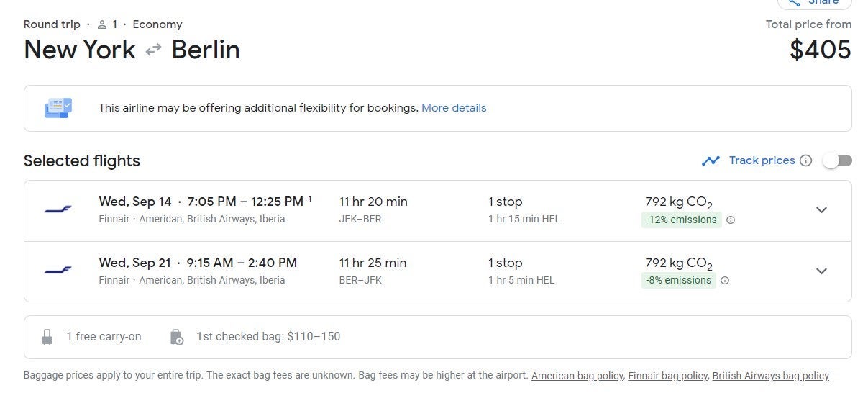The width and height of the screenshot is (868, 398).
Task: Expand the Sep 14 outbound flight details
Action: coord(821,210)
